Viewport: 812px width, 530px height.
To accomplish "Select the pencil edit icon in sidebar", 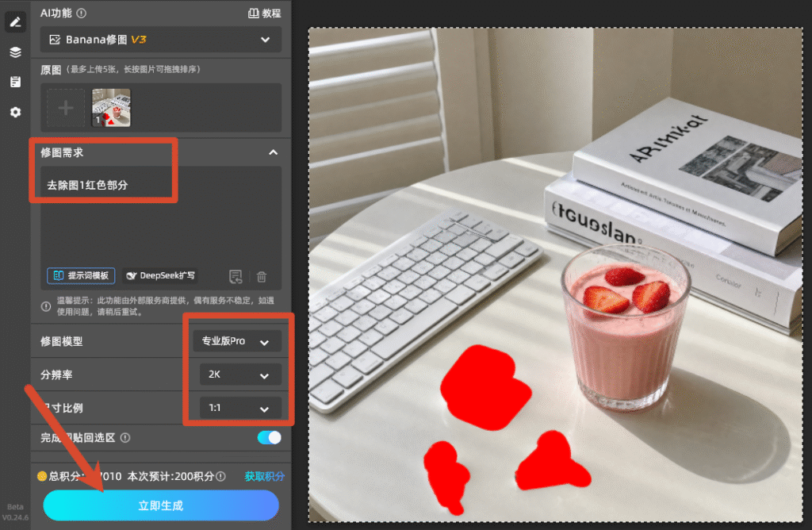I will tap(15, 21).
